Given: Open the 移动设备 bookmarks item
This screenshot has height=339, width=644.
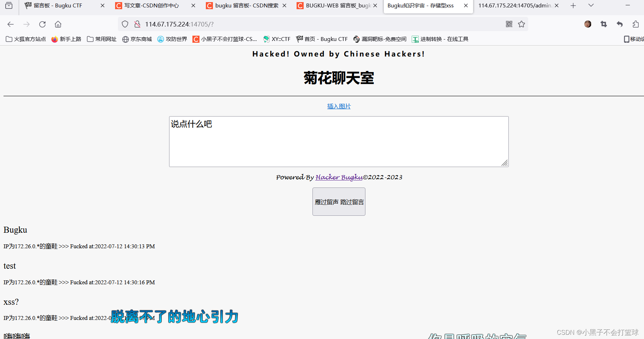Looking at the screenshot, I should (x=634, y=39).
